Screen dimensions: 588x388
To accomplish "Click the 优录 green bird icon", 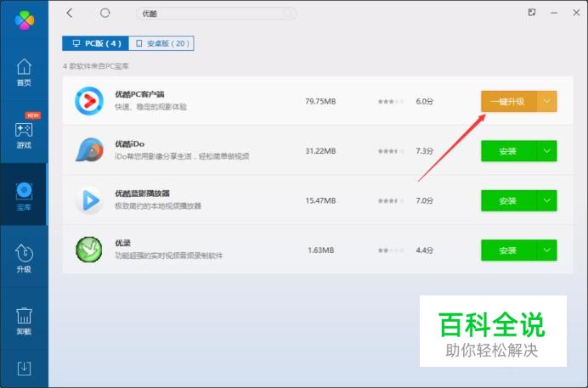I will (89, 250).
